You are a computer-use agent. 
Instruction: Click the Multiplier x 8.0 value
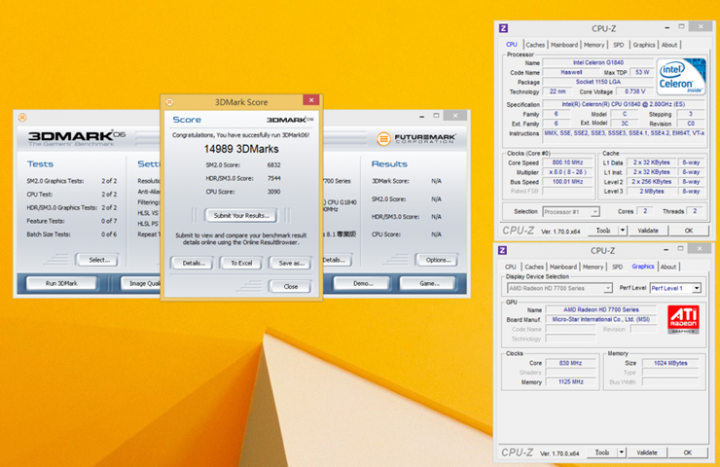(568, 172)
